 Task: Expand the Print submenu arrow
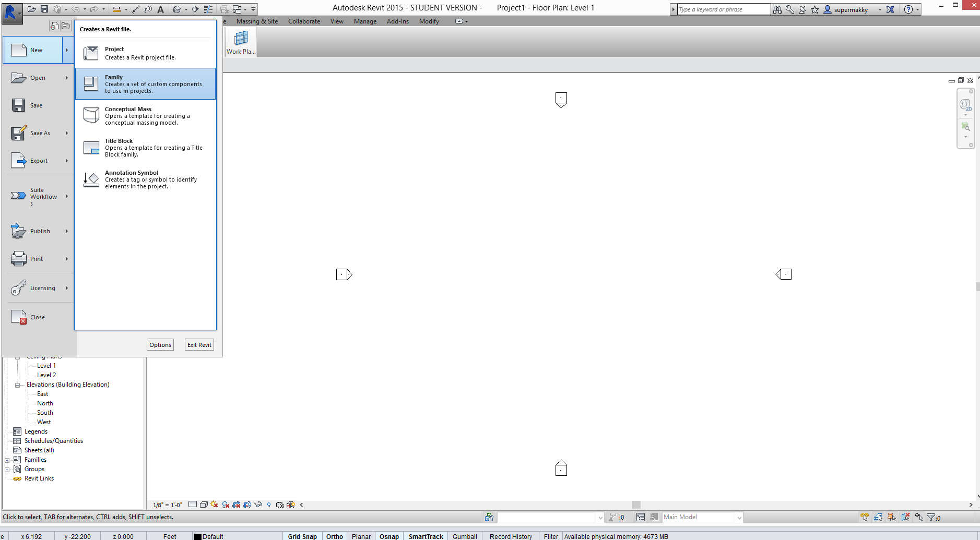click(x=67, y=259)
